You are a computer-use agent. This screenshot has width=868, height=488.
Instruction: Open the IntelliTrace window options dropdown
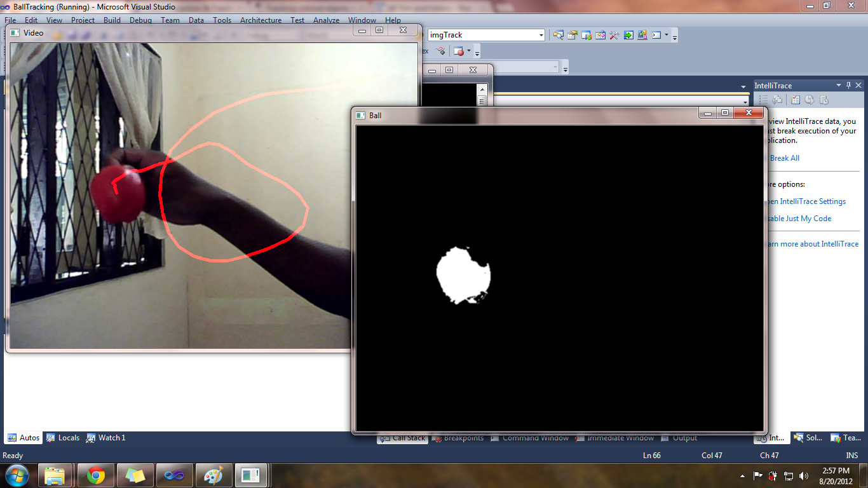(x=839, y=85)
